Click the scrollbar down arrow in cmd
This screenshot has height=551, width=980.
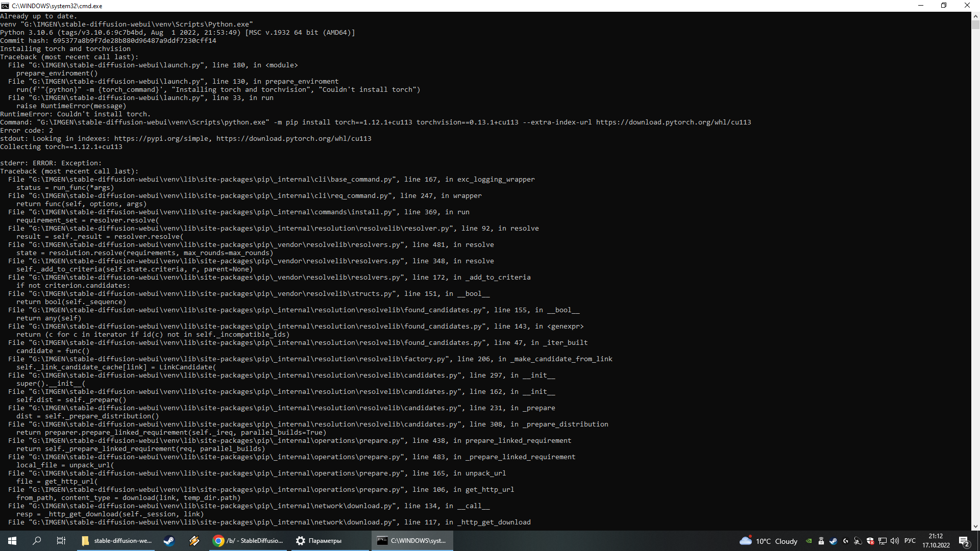[x=975, y=527]
